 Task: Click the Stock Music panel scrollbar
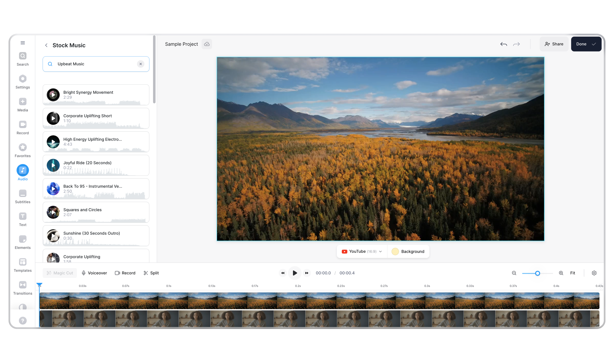click(154, 69)
